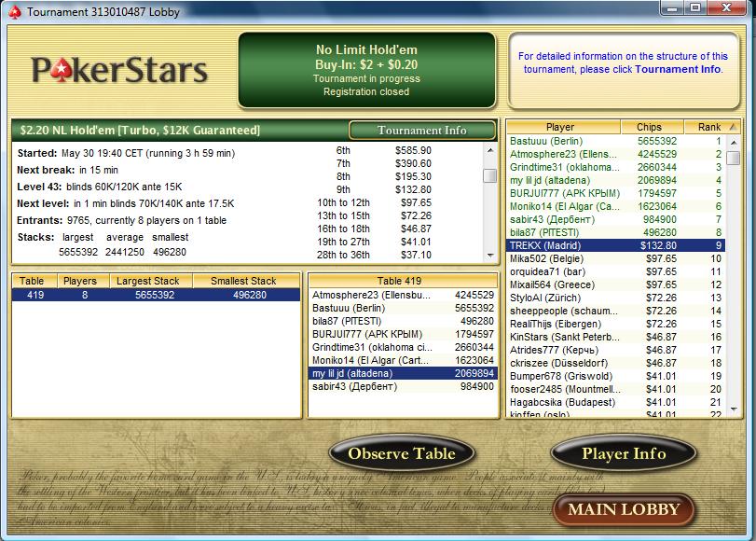Select Atmosphere23 in Table 419 list
Image resolution: width=756 pixels, height=541 pixels.
(403, 295)
